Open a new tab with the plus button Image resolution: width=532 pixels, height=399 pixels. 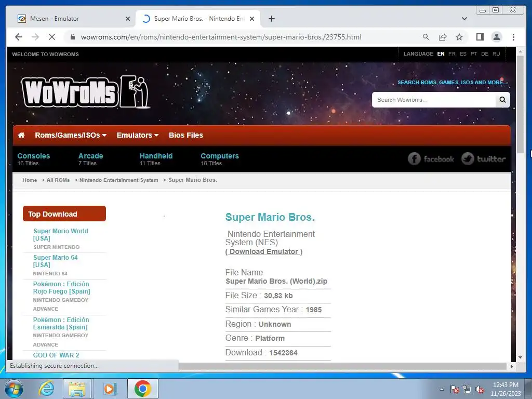(x=271, y=19)
